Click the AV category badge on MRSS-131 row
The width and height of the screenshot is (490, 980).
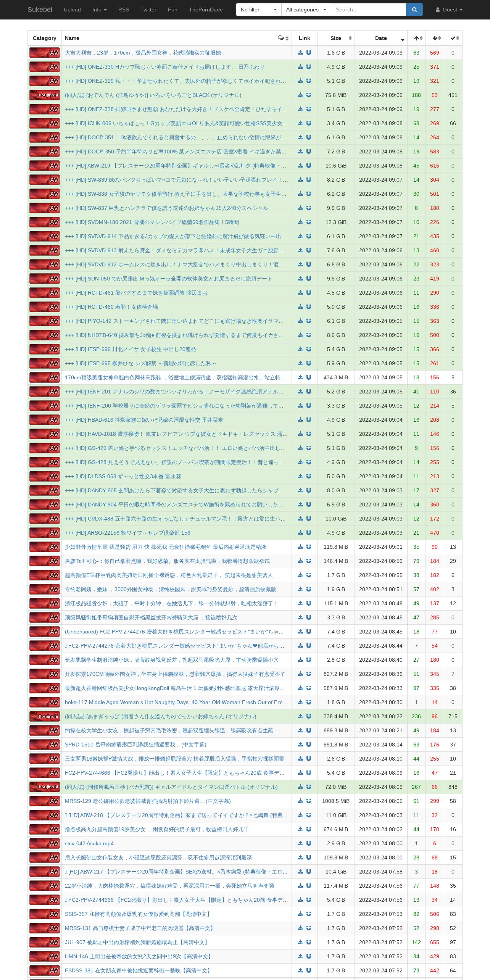[45, 928]
